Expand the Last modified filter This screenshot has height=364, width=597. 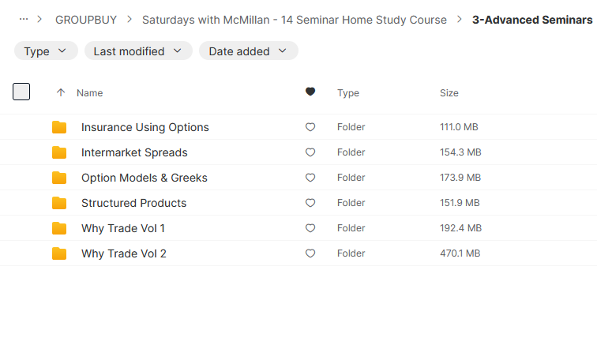138,51
